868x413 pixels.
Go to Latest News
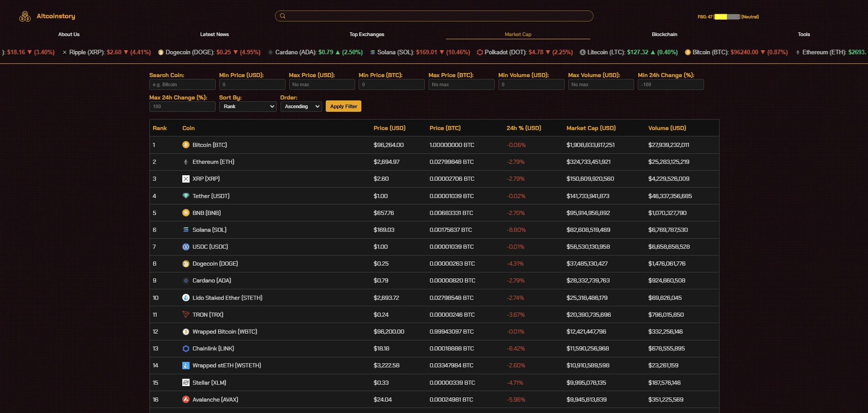(x=214, y=34)
